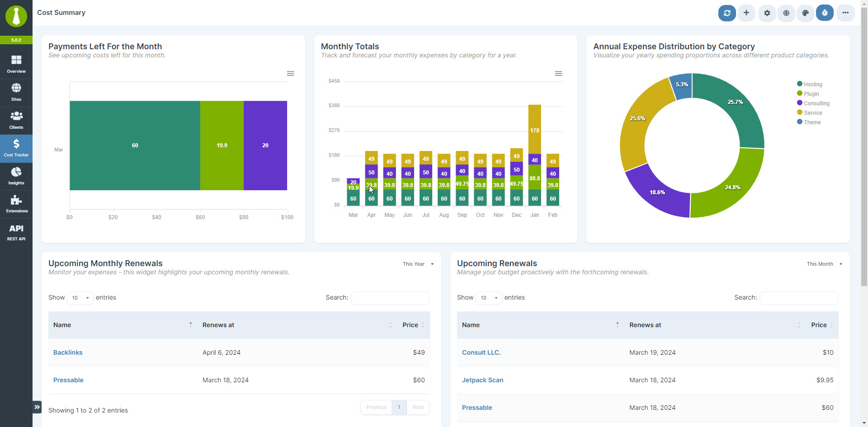Click the 5.0.2 version badge
The height and width of the screenshot is (427, 868).
[x=16, y=40]
